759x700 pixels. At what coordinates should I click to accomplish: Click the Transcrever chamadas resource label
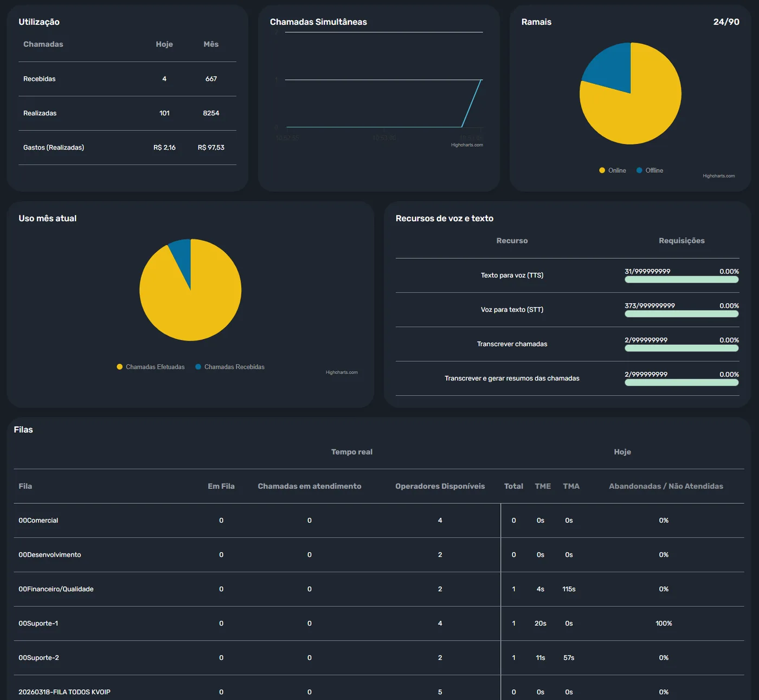[x=512, y=344]
